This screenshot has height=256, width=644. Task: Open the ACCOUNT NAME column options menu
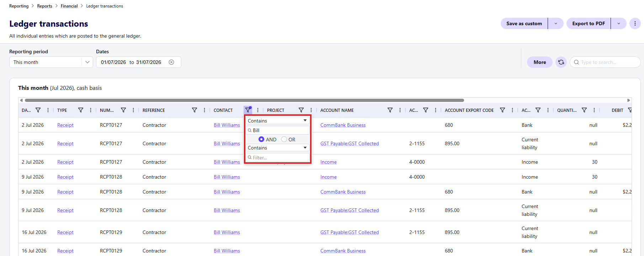click(x=400, y=110)
